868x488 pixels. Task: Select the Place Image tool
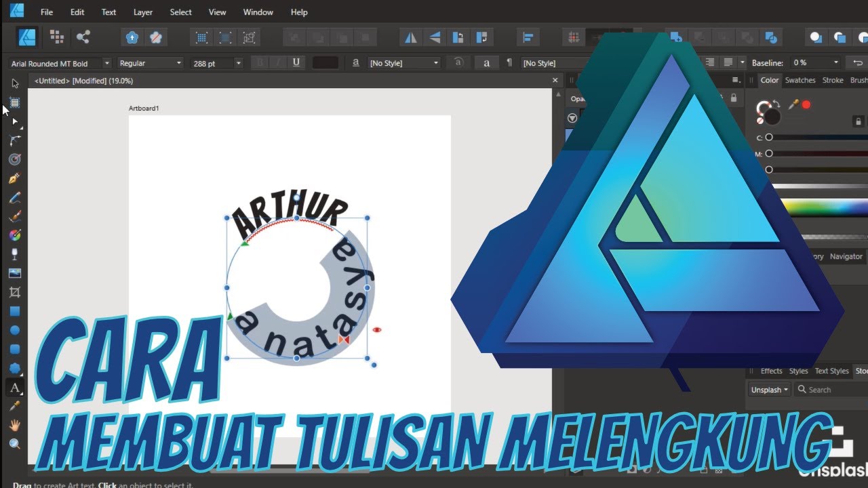pos(15,273)
